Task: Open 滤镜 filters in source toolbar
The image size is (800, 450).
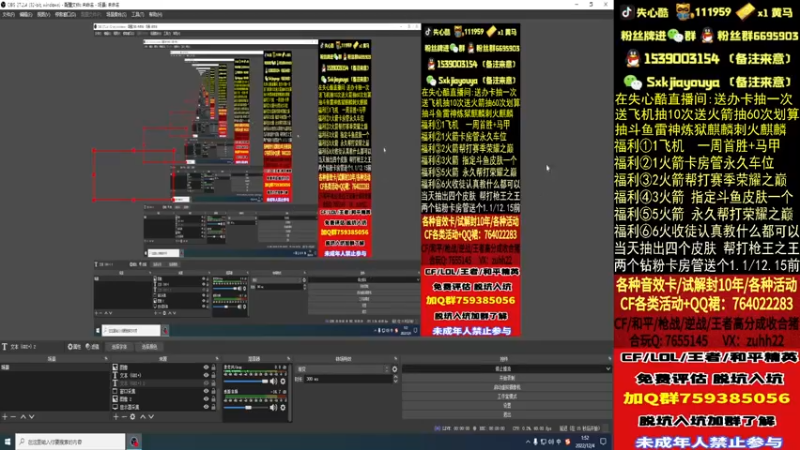Action: (92, 347)
